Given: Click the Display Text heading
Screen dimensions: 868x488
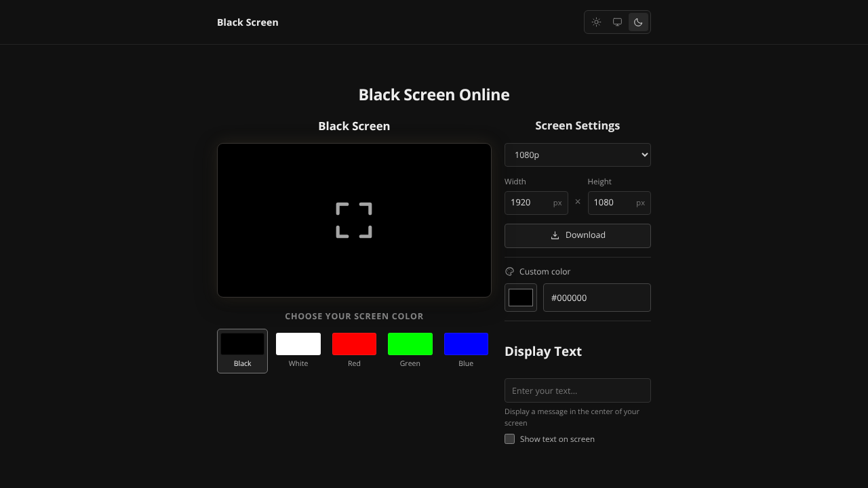Looking at the screenshot, I should coord(543,351).
